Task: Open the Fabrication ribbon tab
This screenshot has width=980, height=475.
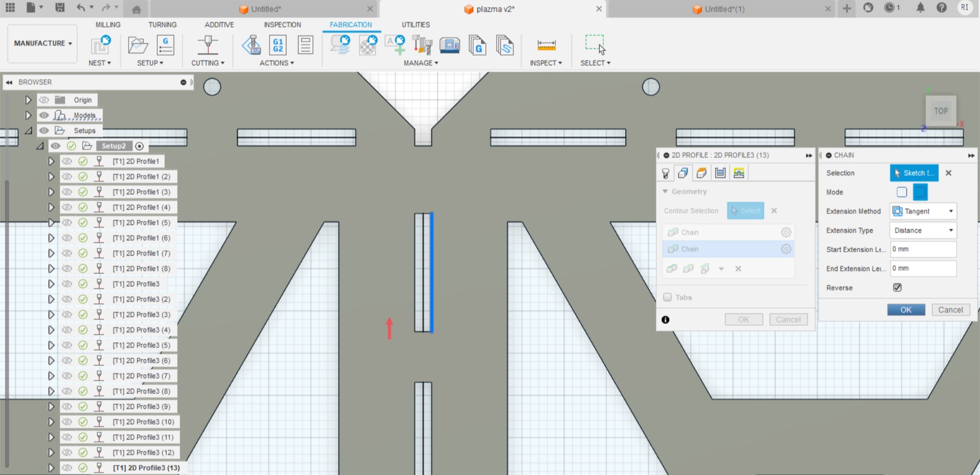Action: (351, 25)
